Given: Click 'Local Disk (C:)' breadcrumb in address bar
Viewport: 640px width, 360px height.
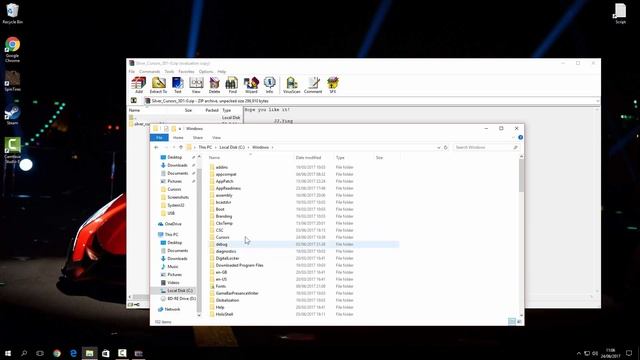Looking at the screenshot, I should [x=232, y=147].
